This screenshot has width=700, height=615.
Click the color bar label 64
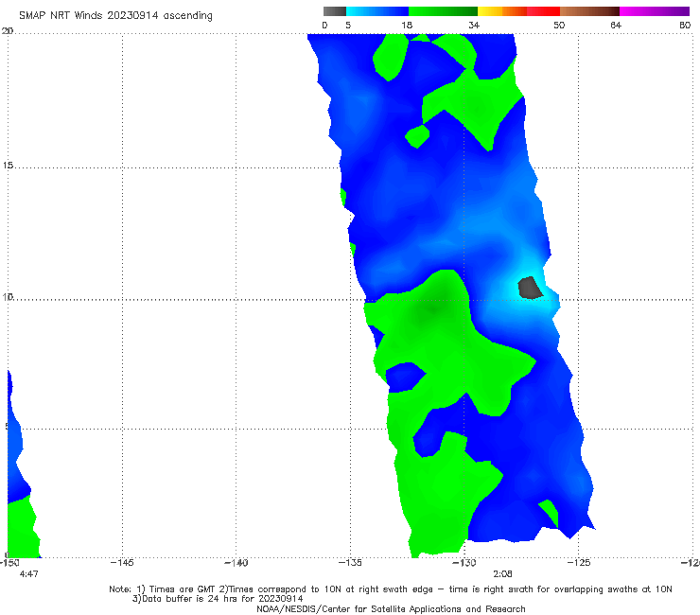pos(616,26)
